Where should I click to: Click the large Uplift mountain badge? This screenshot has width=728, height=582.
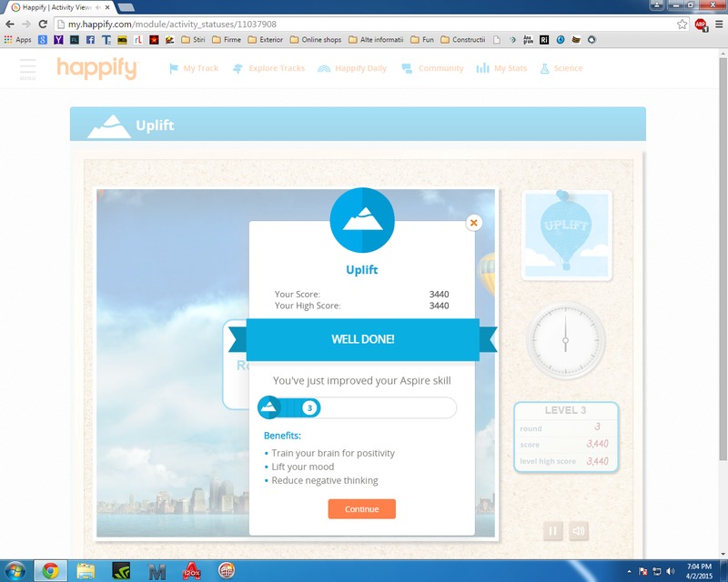click(362, 220)
